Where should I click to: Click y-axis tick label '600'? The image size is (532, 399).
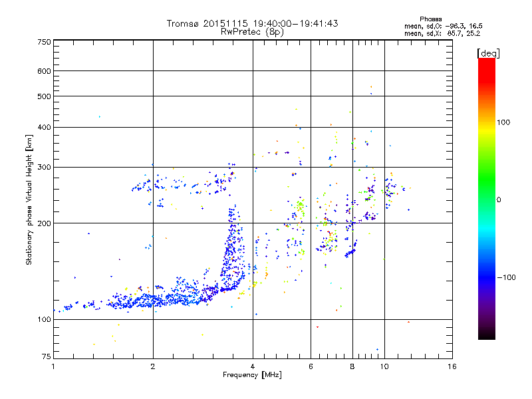pos(44,71)
